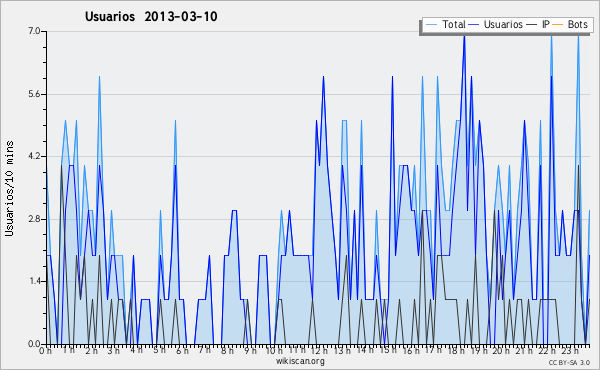Click the x-axis label '11 h'
This screenshot has height=370, width=600.
click(297, 350)
